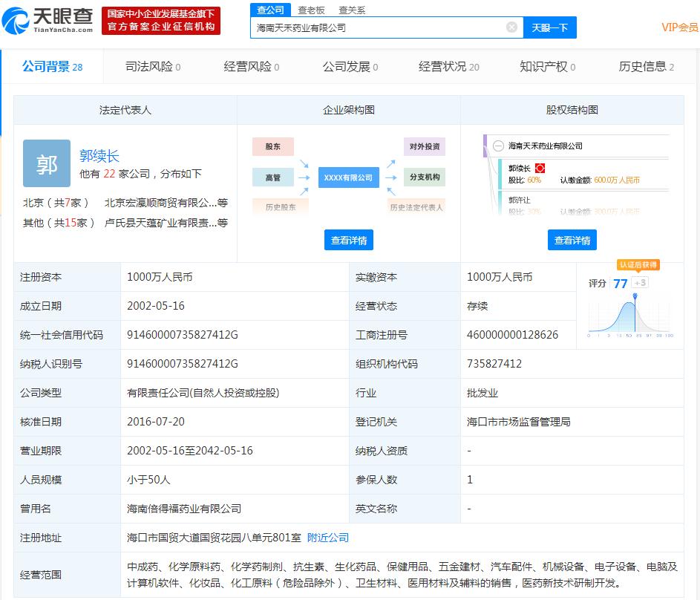
Task: Click registered capital value 1000万人民币
Action: coord(160,277)
